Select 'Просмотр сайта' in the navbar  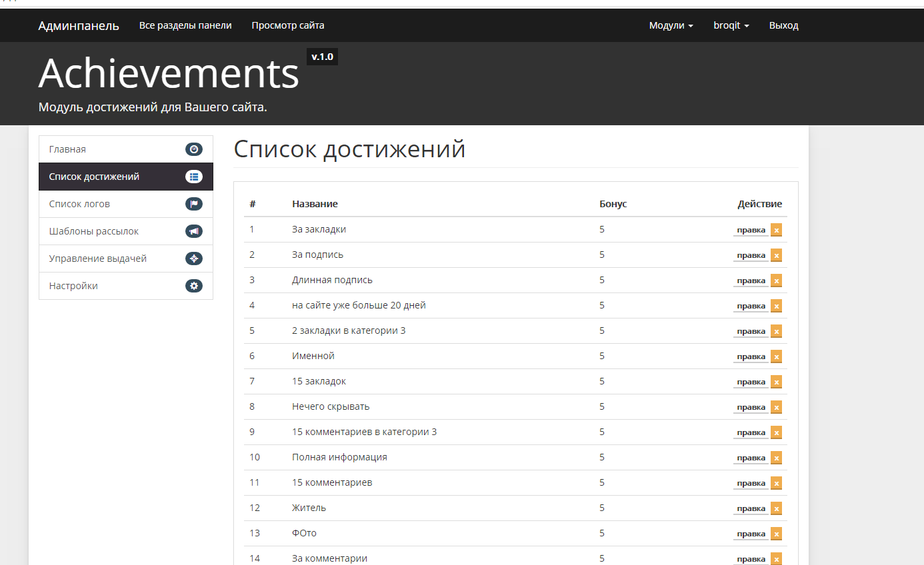288,25
